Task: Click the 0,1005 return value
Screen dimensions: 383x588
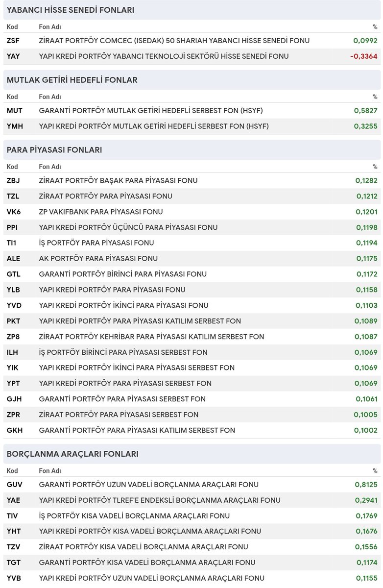Action: 366,415
